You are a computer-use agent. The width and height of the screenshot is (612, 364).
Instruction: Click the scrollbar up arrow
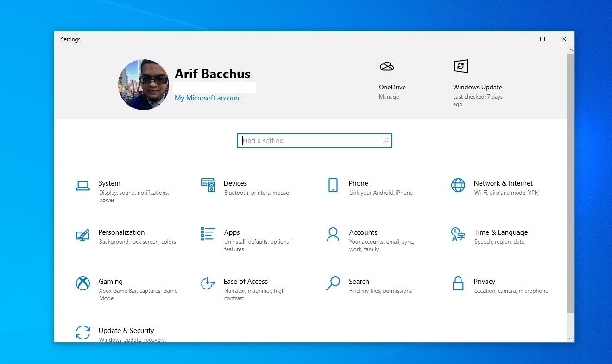[571, 50]
